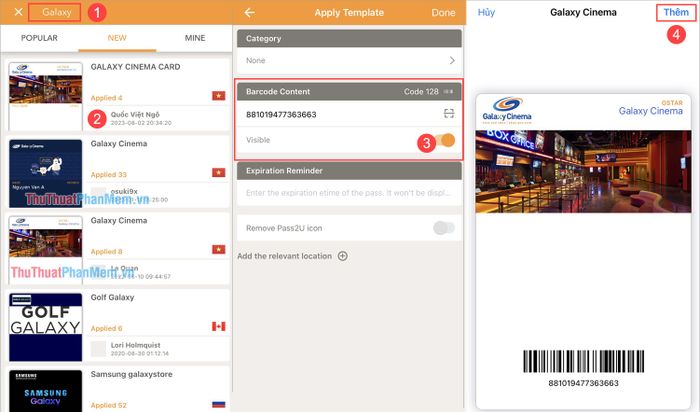Toggle barcode Visible switch

pyautogui.click(x=445, y=140)
